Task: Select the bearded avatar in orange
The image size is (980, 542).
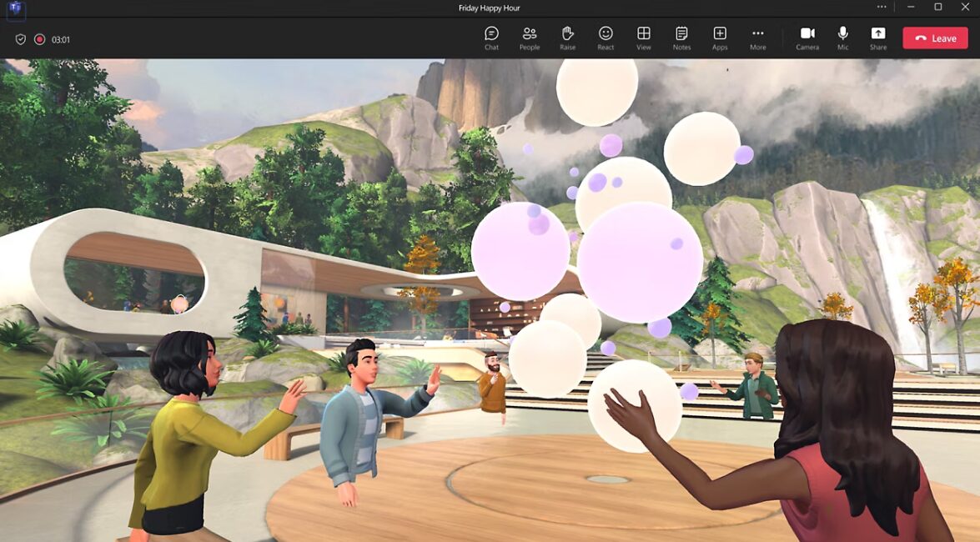Action: (x=492, y=383)
